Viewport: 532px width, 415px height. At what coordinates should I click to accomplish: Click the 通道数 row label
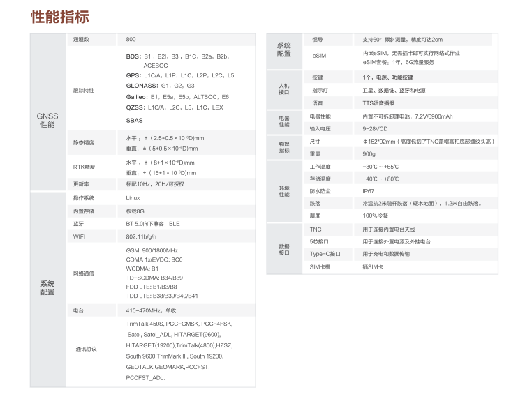click(x=82, y=40)
